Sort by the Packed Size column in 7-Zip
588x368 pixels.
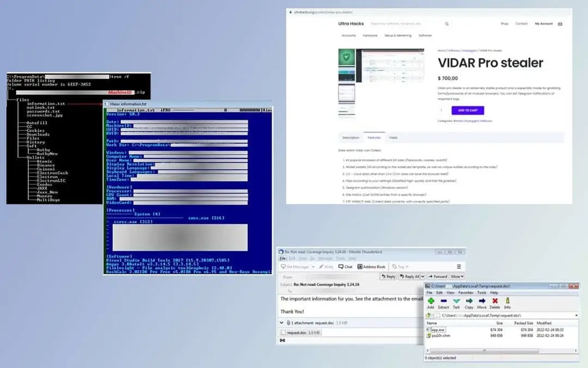[x=523, y=323]
